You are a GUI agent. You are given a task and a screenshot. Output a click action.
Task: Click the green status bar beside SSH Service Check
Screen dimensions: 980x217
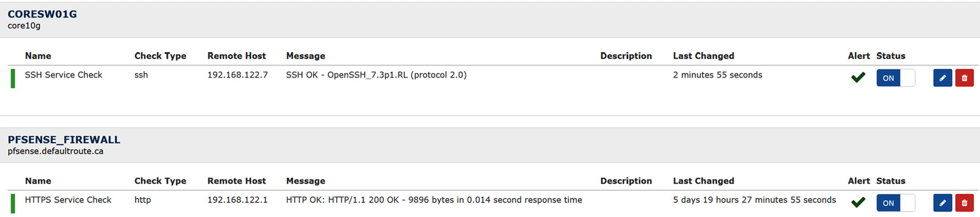click(x=13, y=78)
